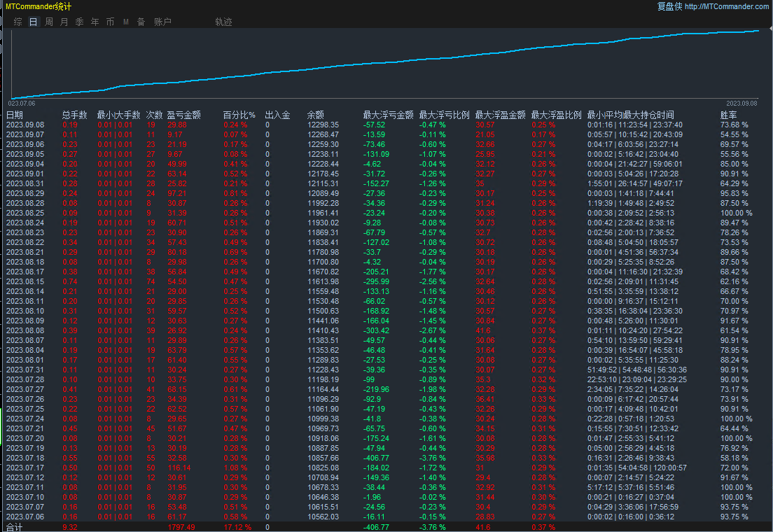Click the 合计 totals row
This screenshot has height=532, width=773.
(x=15, y=527)
